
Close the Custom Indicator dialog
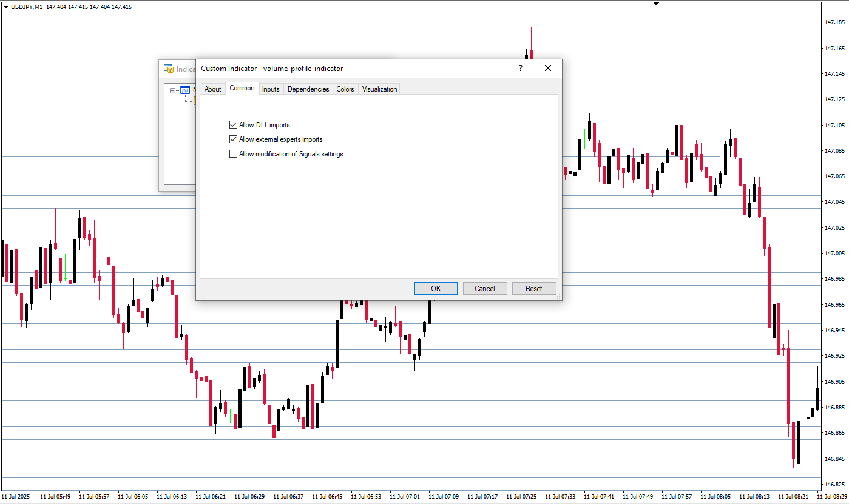[548, 69]
